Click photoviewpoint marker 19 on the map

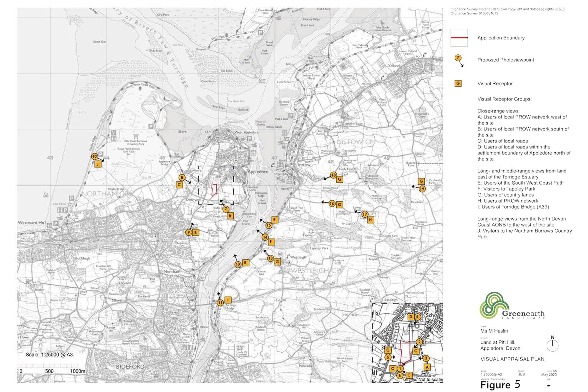pyautogui.click(x=422, y=189)
